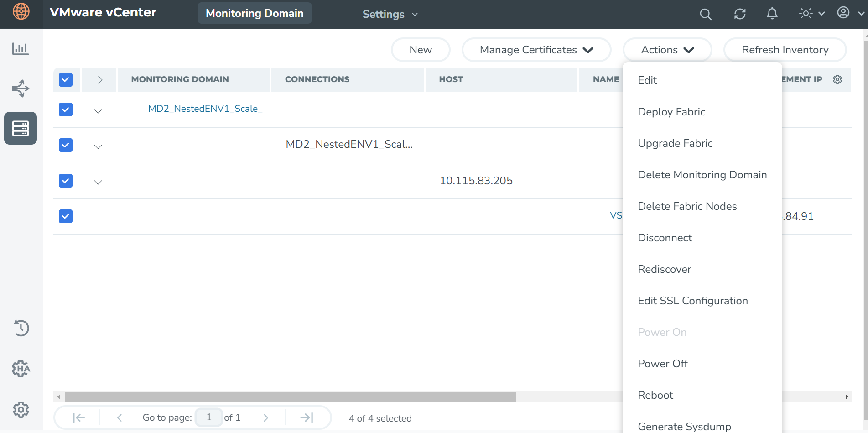This screenshot has width=868, height=433.
Task: Expand the Settings dropdown in top bar
Action: coord(390,15)
